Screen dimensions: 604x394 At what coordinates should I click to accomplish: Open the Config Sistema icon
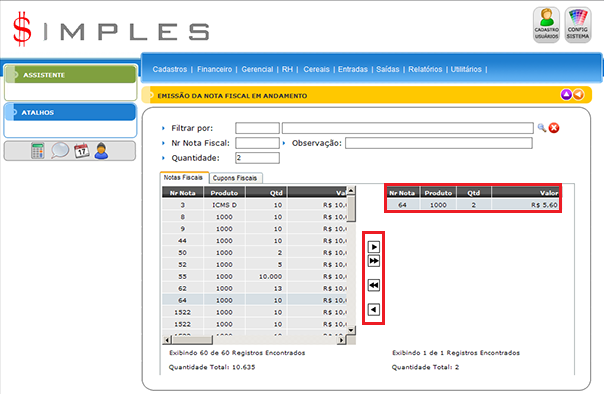pos(578,25)
